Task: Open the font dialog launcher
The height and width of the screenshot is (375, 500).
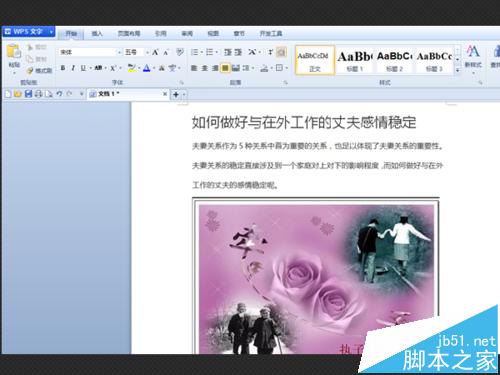Action: (x=182, y=82)
